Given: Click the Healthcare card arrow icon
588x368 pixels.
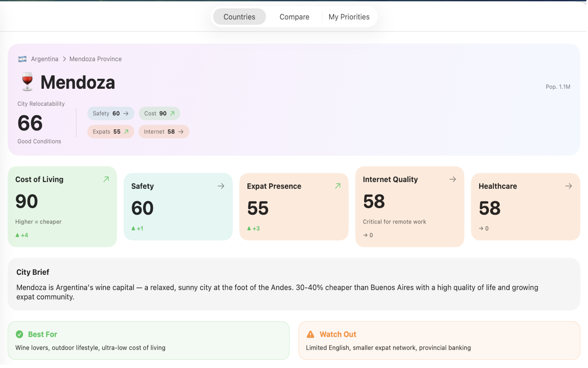Looking at the screenshot, I should point(568,186).
